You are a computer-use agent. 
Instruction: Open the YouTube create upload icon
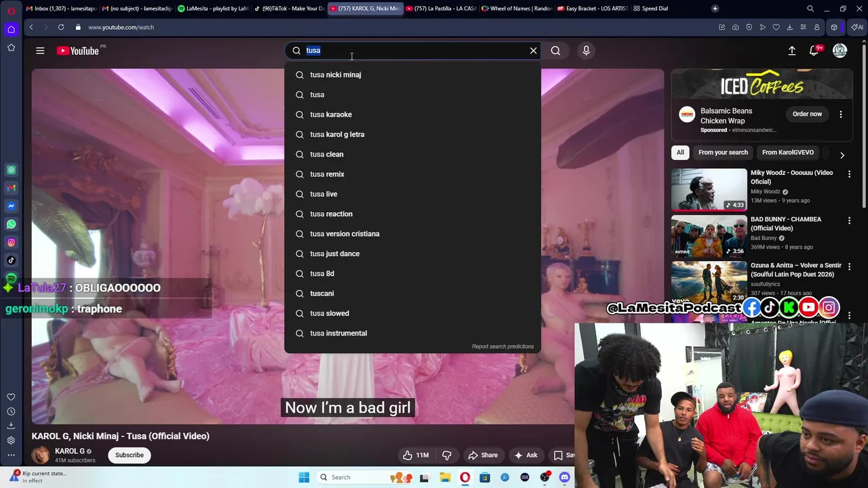[791, 51]
